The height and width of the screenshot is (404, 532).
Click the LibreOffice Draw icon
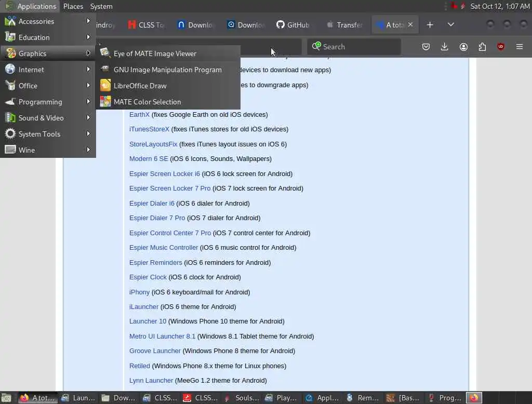[105, 86]
